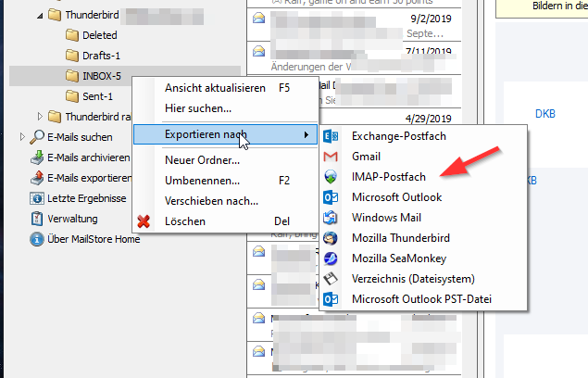Export to Microsoft Outlook
The image size is (588, 378).
pyautogui.click(x=423, y=197)
